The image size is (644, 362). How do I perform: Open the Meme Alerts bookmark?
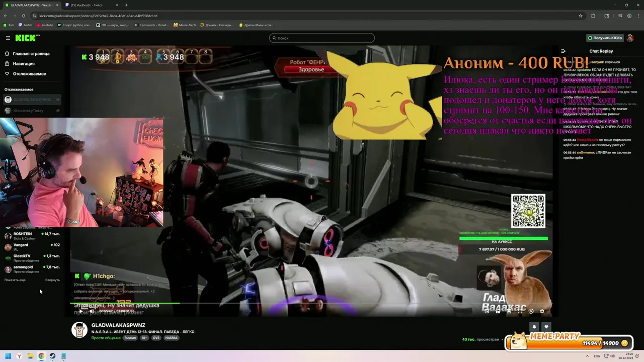click(185, 25)
